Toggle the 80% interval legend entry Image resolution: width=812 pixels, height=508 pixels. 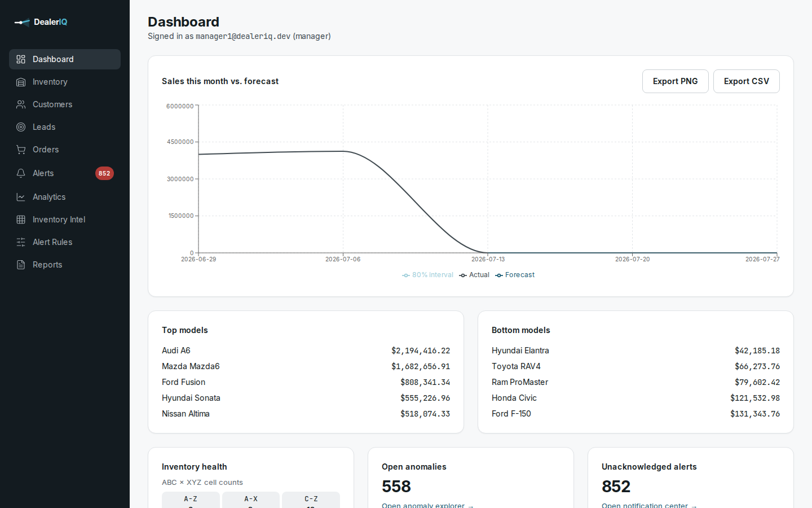coord(427,275)
